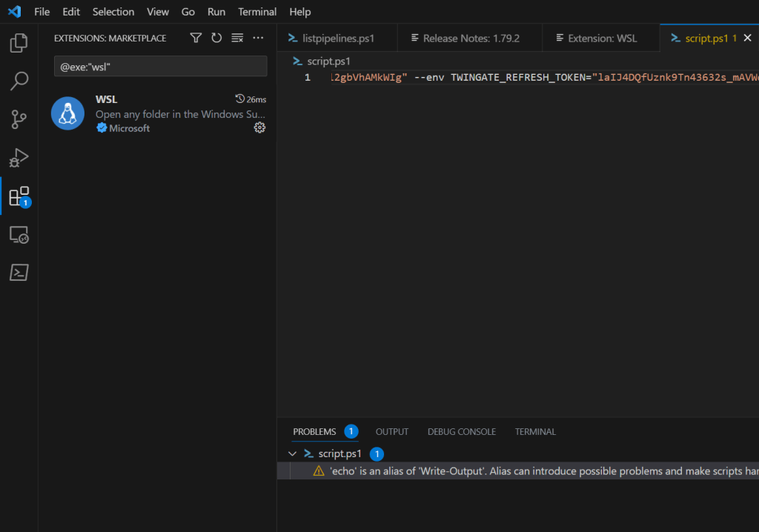Open the Go menu
The height and width of the screenshot is (532, 759).
(188, 12)
